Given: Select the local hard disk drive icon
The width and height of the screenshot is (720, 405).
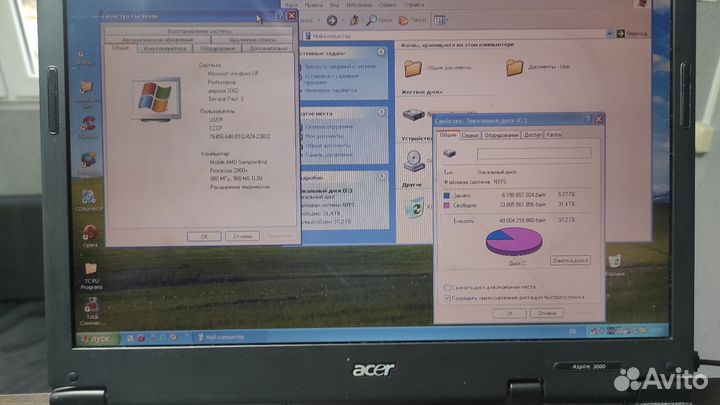Looking at the screenshot, I should tap(413, 115).
